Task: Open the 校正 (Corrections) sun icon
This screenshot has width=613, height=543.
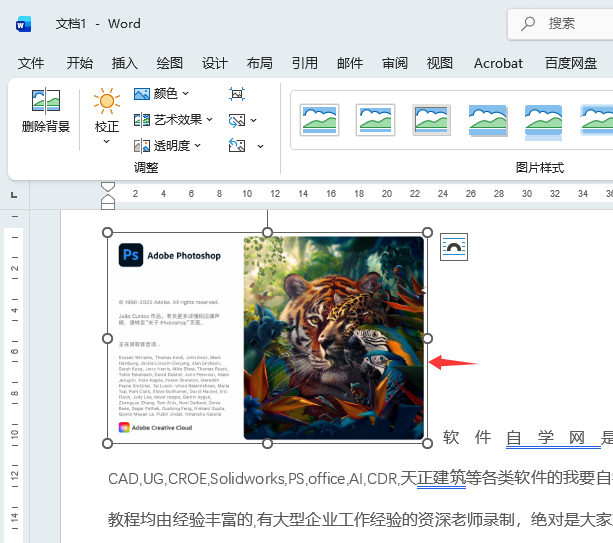Action: coord(107,101)
